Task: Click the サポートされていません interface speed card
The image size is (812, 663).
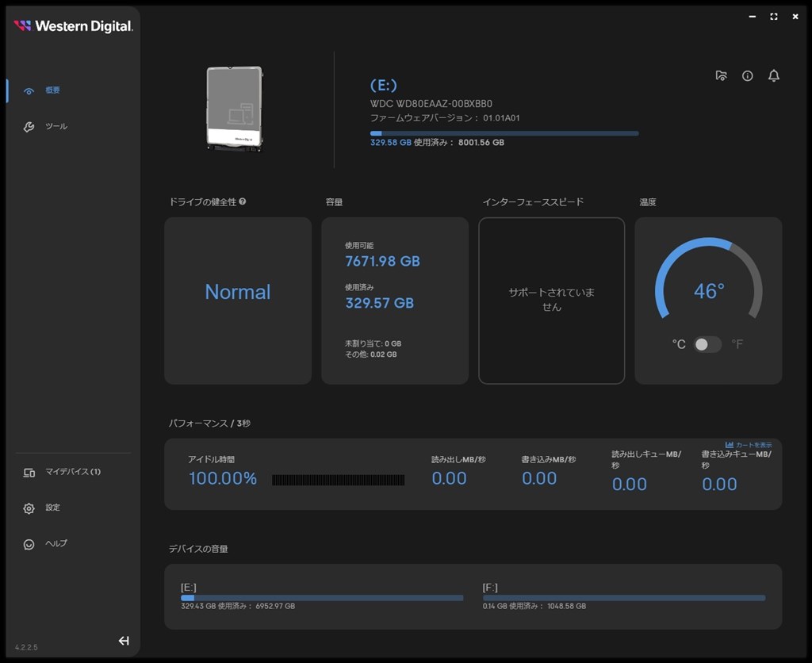Action: click(552, 301)
